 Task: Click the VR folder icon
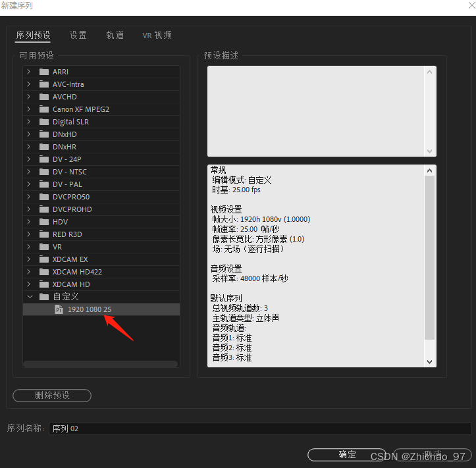pos(44,247)
